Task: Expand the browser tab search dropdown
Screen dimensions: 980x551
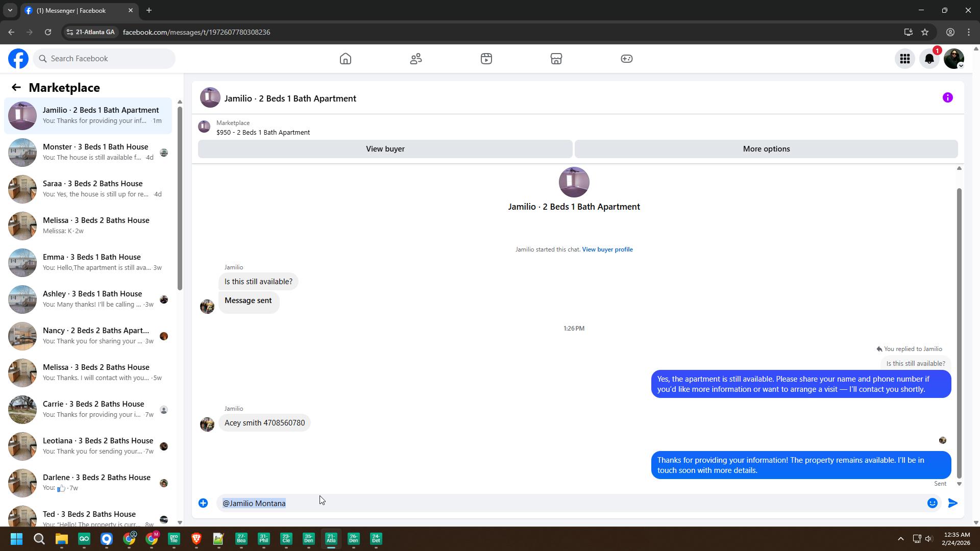Action: pos(10,10)
